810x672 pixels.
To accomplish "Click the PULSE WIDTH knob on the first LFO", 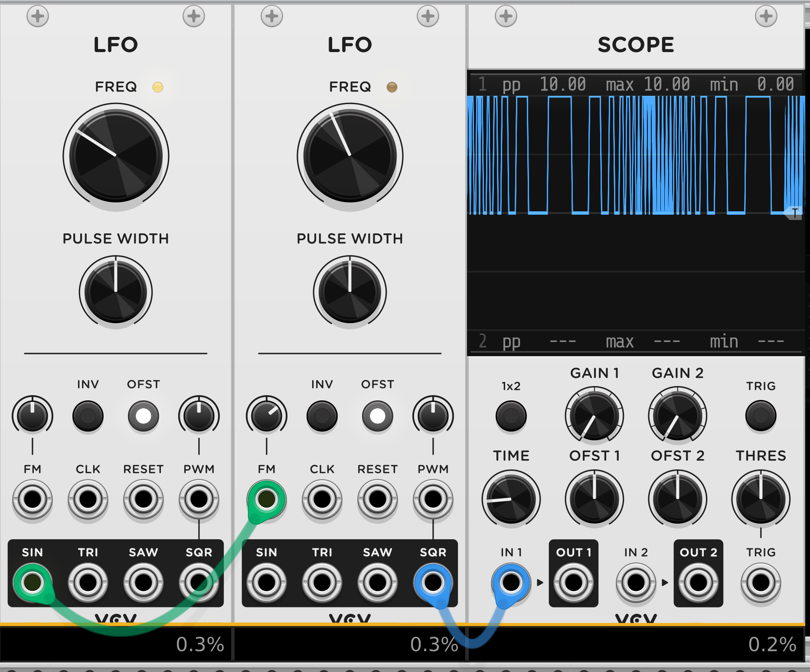I will point(115,292).
